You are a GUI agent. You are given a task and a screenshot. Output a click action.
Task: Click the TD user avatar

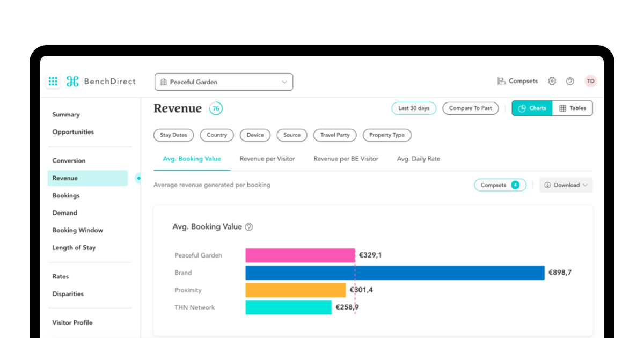pyautogui.click(x=590, y=81)
